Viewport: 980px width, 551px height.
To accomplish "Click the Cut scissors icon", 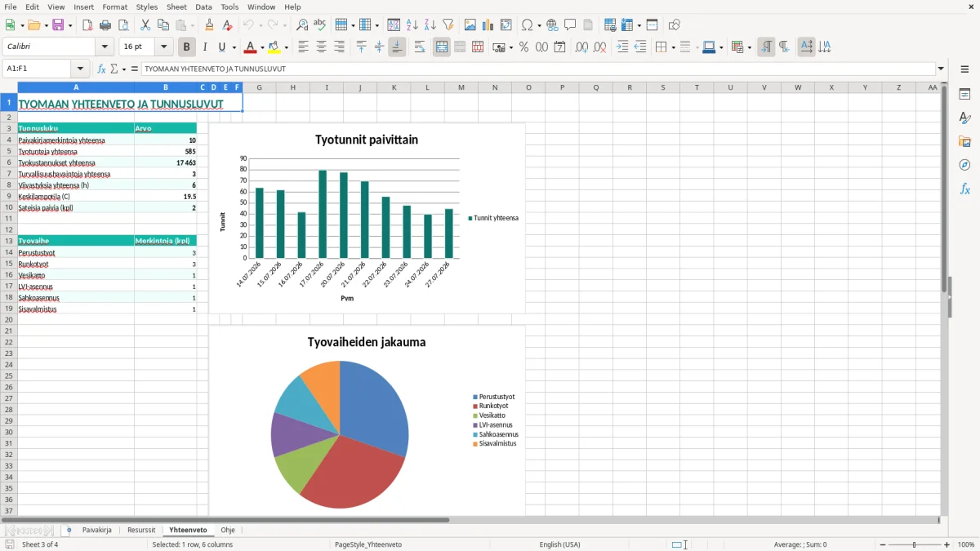I will point(145,25).
